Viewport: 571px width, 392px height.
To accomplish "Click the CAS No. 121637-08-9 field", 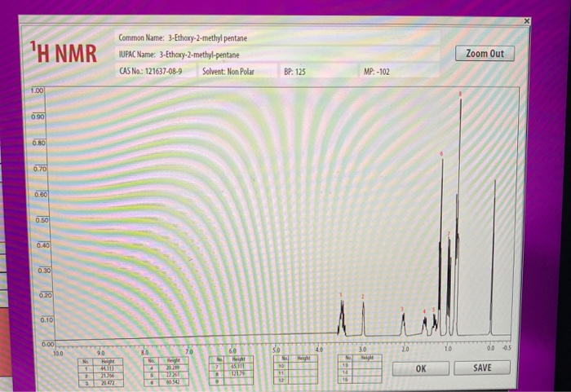I will pyautogui.click(x=156, y=71).
